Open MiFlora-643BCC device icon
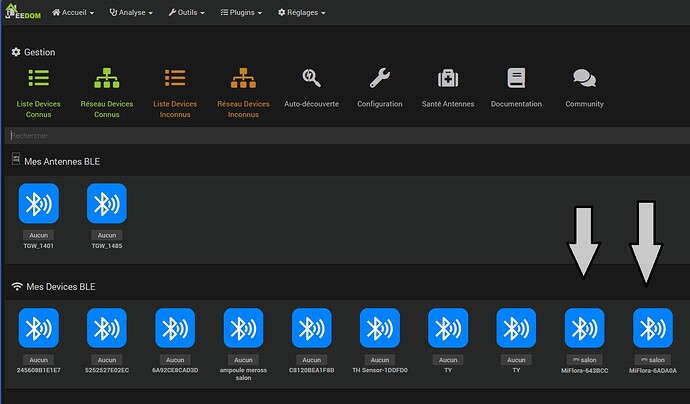The width and height of the screenshot is (690, 404). click(584, 328)
